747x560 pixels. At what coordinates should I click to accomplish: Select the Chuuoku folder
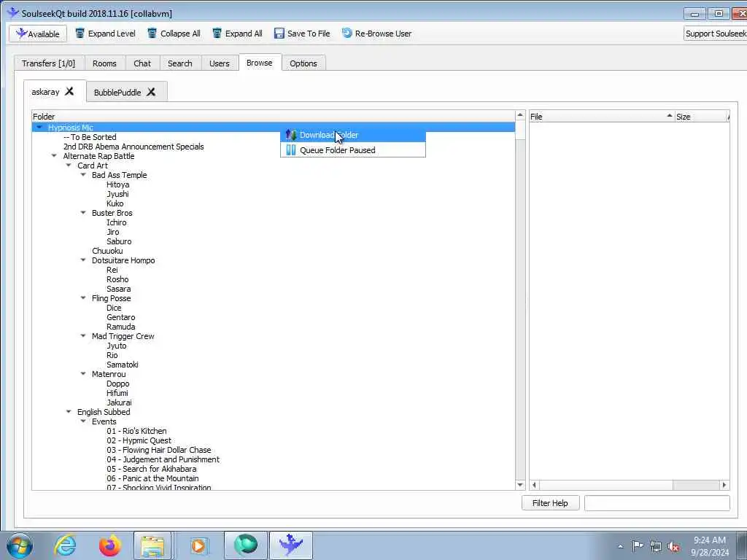(x=107, y=251)
